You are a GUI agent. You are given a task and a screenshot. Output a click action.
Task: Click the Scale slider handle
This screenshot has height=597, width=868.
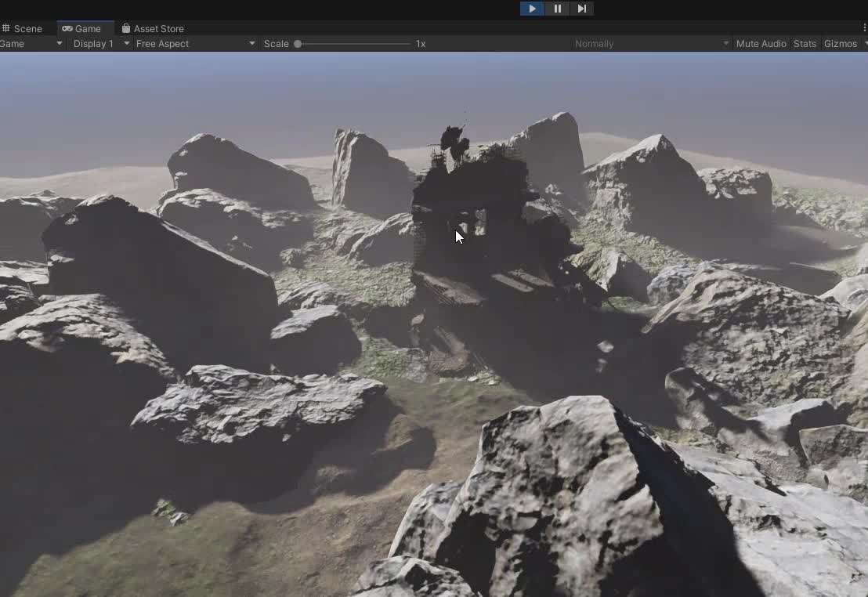pos(298,44)
